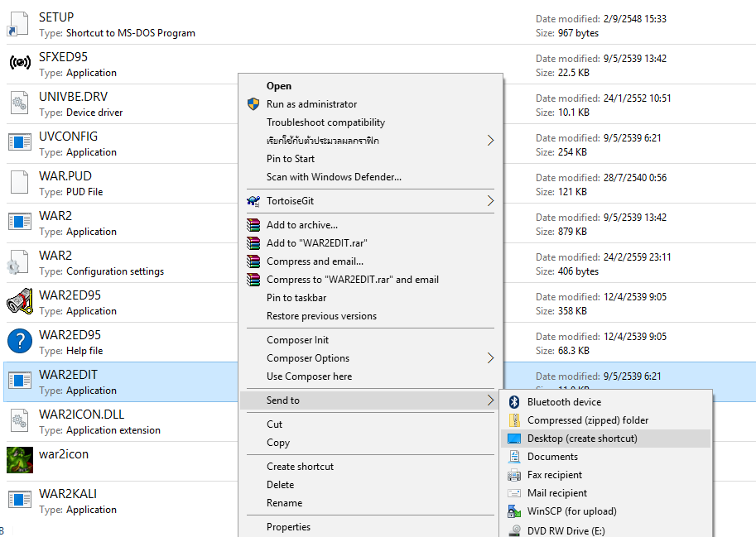756x537 pixels.
Task: Click the Fax recipient icon
Action: pos(514,475)
